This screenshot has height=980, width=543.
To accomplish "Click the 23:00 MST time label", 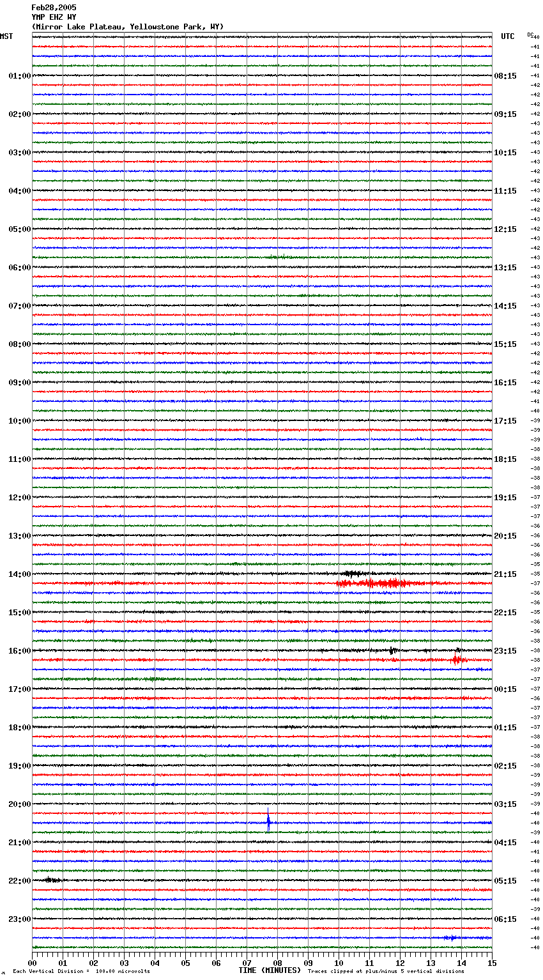I will (20, 919).
